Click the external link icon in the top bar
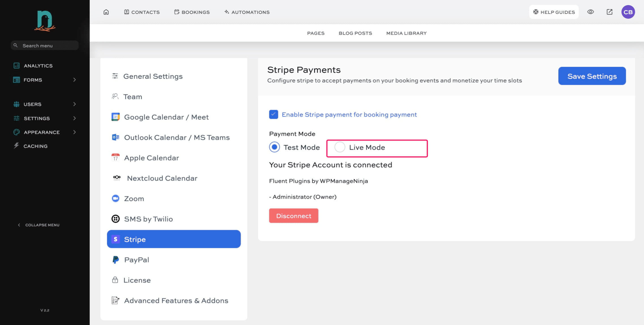Image resolution: width=644 pixels, height=325 pixels. coord(609,12)
